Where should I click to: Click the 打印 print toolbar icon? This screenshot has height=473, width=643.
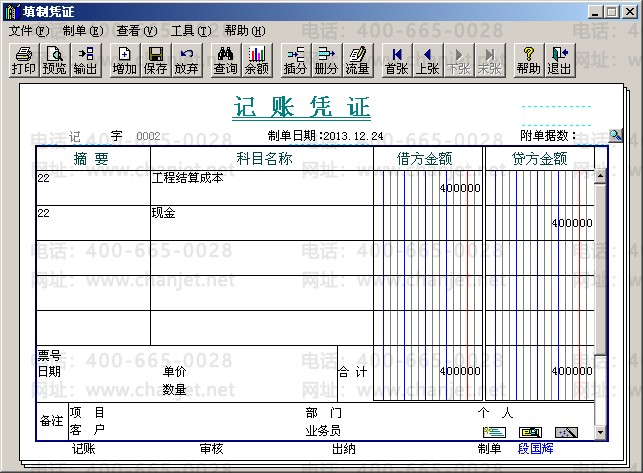[x=24, y=60]
